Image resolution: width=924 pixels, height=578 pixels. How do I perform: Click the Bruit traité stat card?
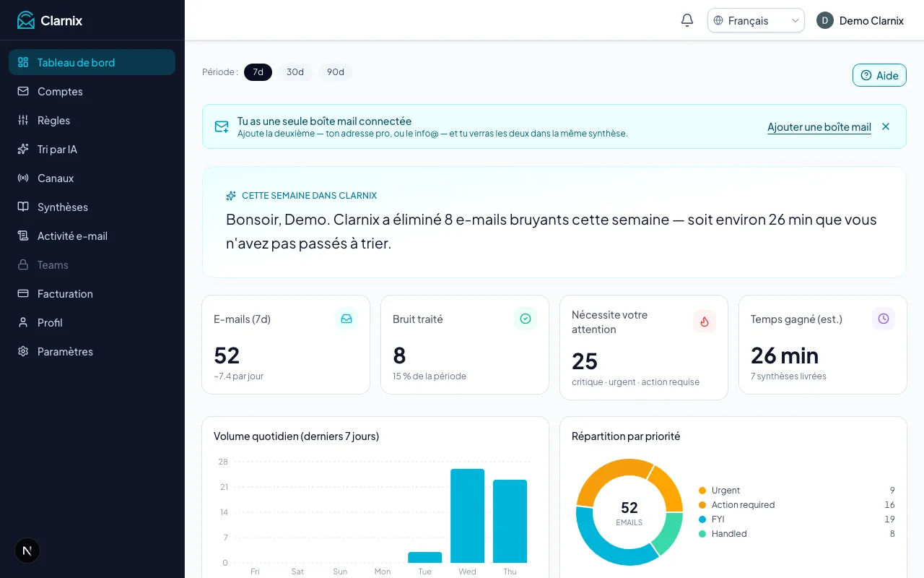pyautogui.click(x=465, y=345)
